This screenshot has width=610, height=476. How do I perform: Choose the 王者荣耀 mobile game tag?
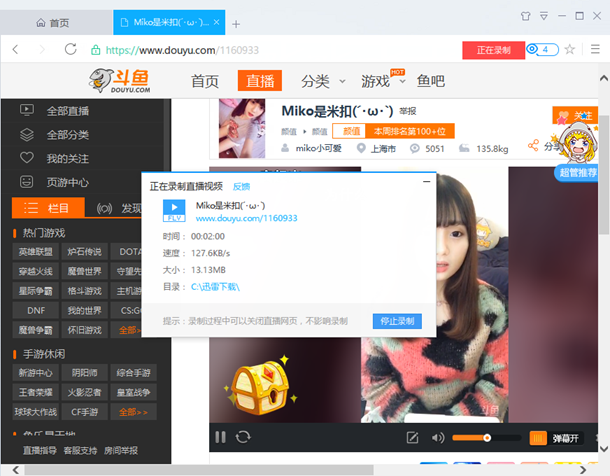click(36, 392)
